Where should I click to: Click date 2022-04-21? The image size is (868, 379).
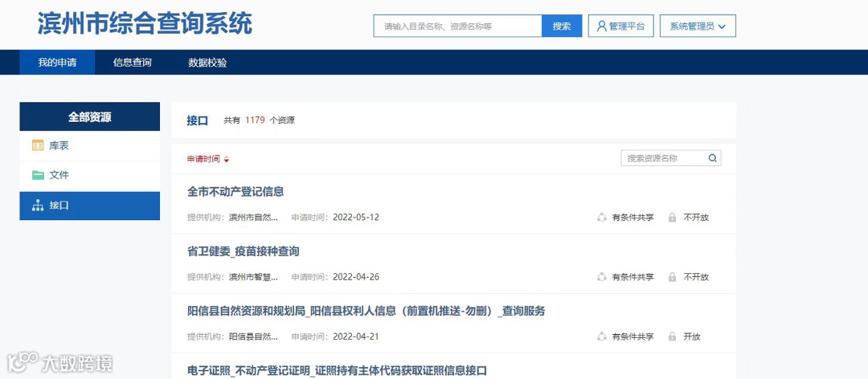356,336
